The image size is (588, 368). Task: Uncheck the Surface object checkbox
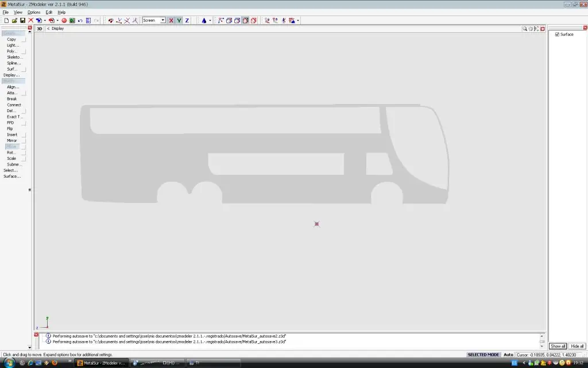pos(557,34)
